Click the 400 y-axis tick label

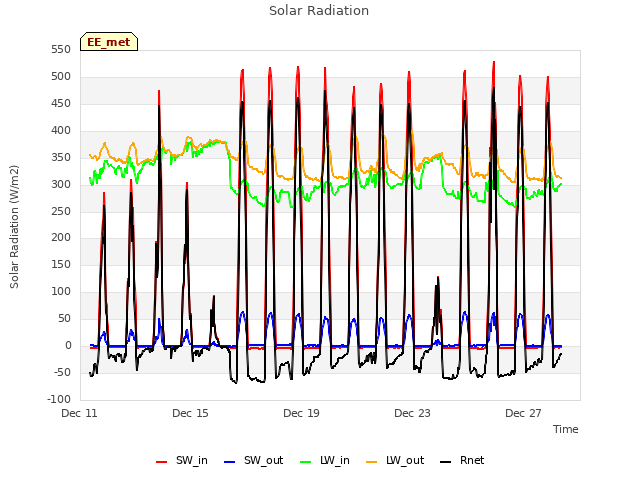[x=61, y=131]
